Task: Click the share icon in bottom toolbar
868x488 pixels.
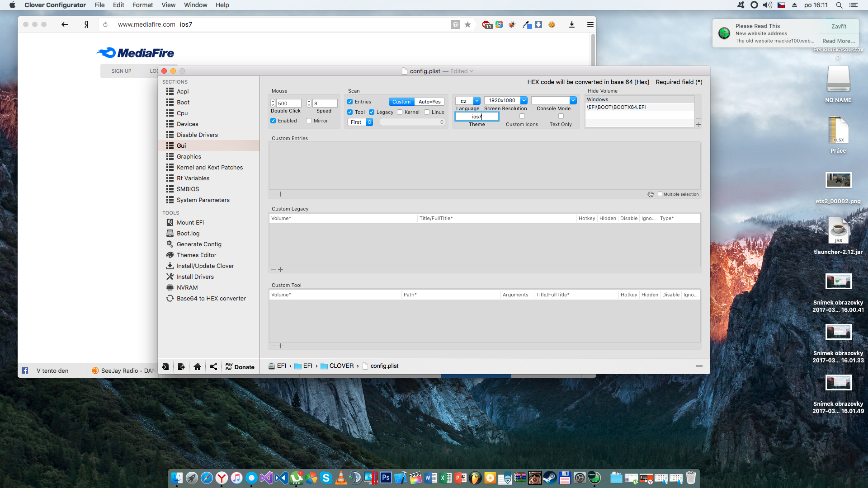Action: tap(213, 366)
